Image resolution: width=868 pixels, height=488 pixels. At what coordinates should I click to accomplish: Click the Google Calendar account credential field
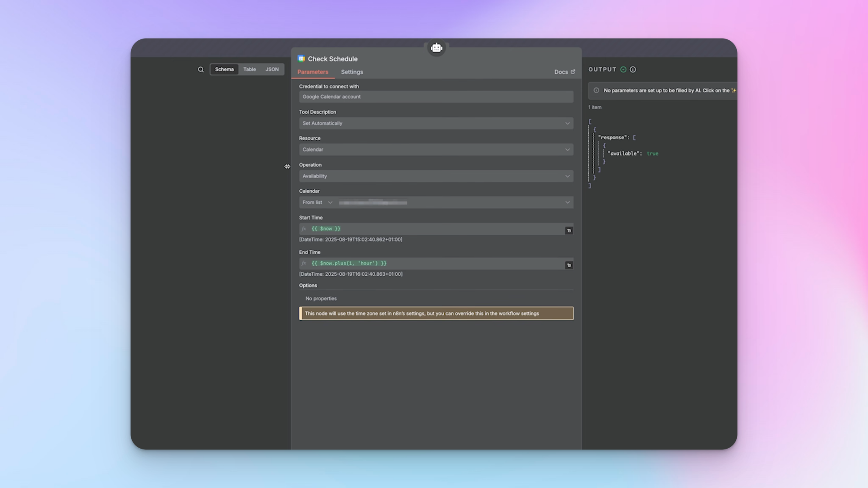click(436, 97)
